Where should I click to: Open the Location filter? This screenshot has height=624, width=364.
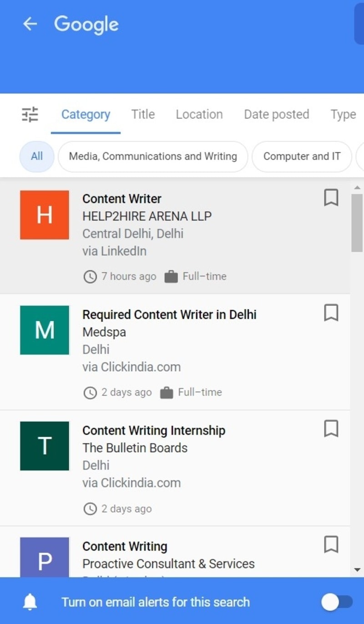(x=199, y=115)
